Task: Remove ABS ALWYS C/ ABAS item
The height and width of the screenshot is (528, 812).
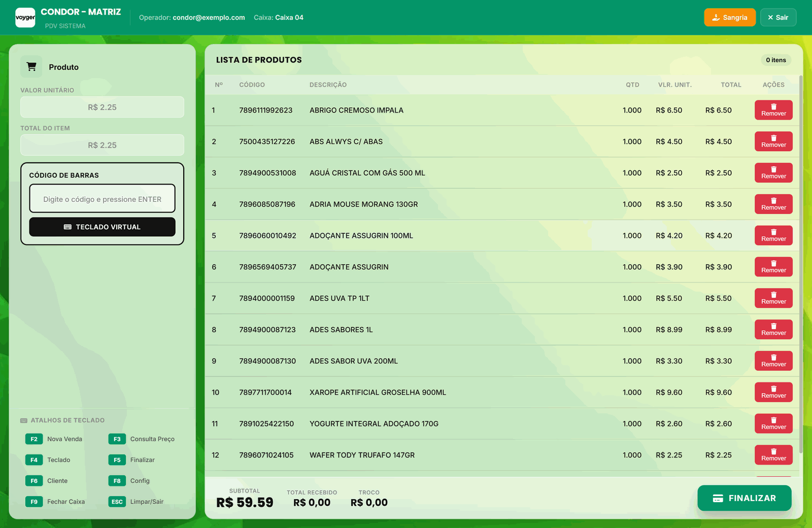Action: tap(773, 142)
